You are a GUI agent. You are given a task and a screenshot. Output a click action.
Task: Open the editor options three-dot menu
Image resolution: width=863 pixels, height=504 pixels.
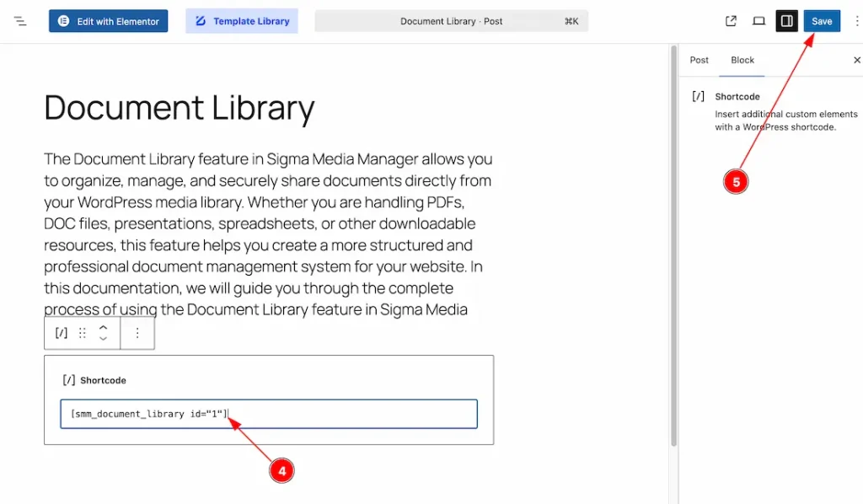pos(857,21)
